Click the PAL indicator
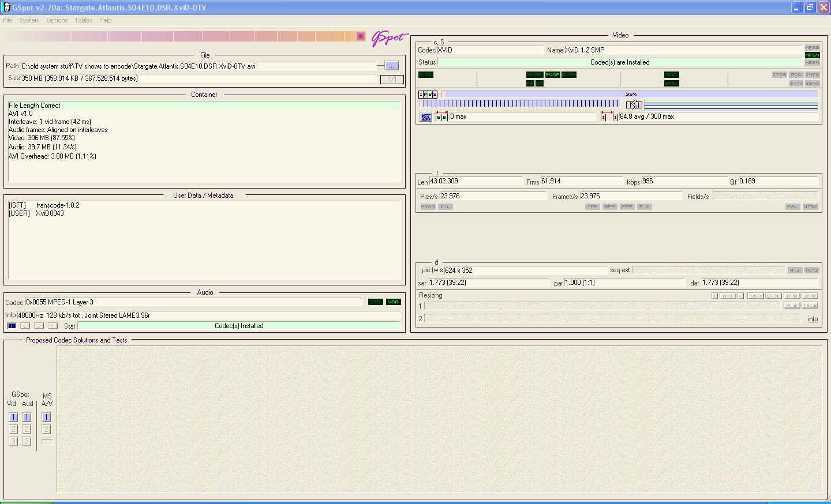The height and width of the screenshot is (504, 831). pos(792,206)
